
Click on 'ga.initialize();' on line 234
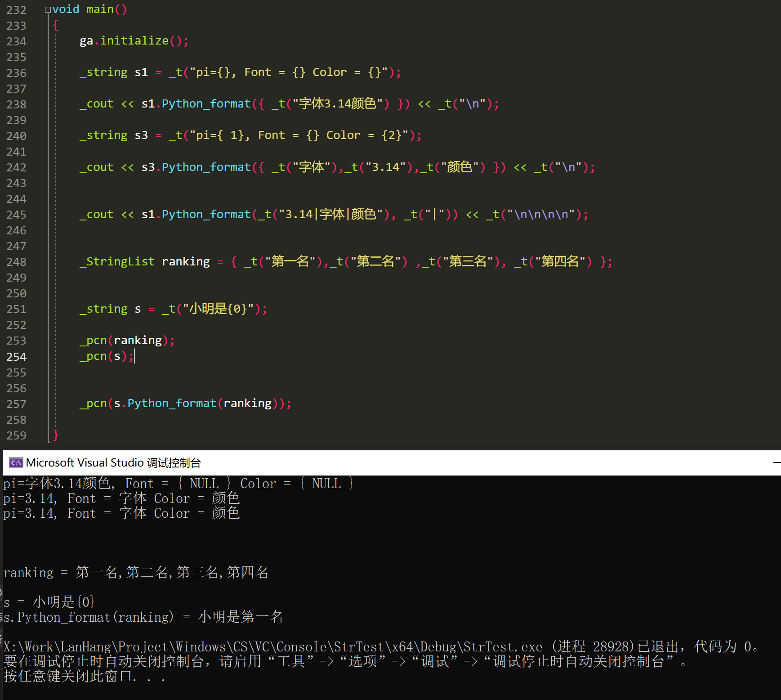pyautogui.click(x=134, y=41)
